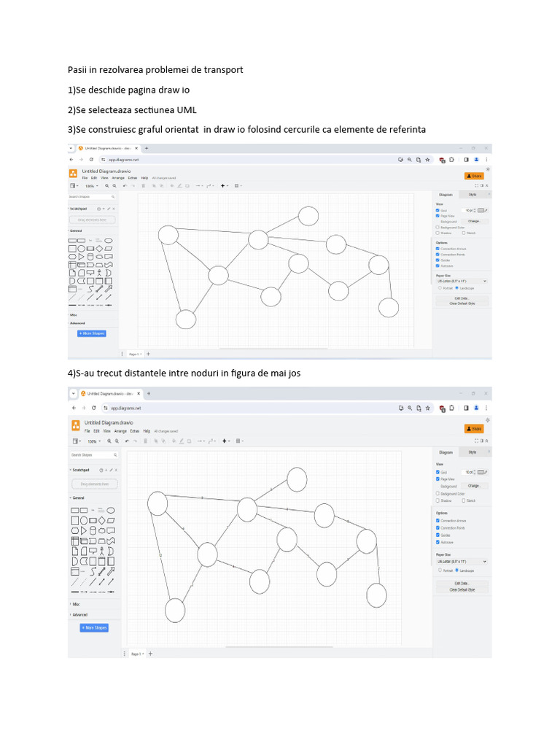Image resolution: width=560 pixels, height=747 pixels.
Task: Click the orange draw.io logo in the lower window
Action: (x=75, y=426)
